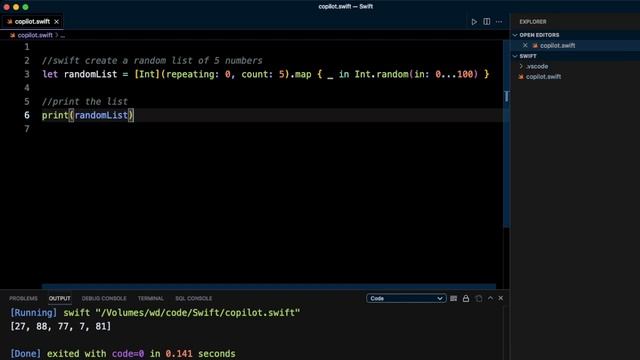Click the comment about a random list of 5 numbers

(x=152, y=60)
